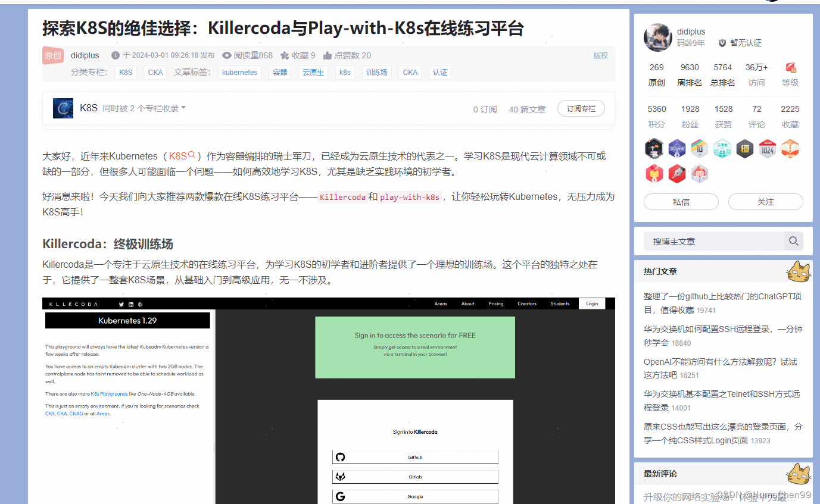
Task: Select Pricing in the Killercoda navigation
Action: (495, 303)
